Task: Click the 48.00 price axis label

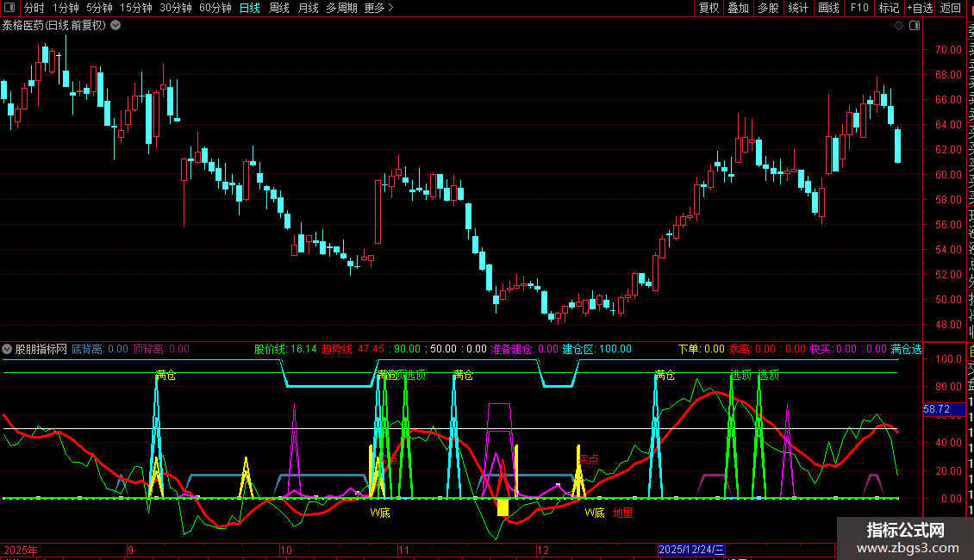Action: pyautogui.click(x=948, y=325)
